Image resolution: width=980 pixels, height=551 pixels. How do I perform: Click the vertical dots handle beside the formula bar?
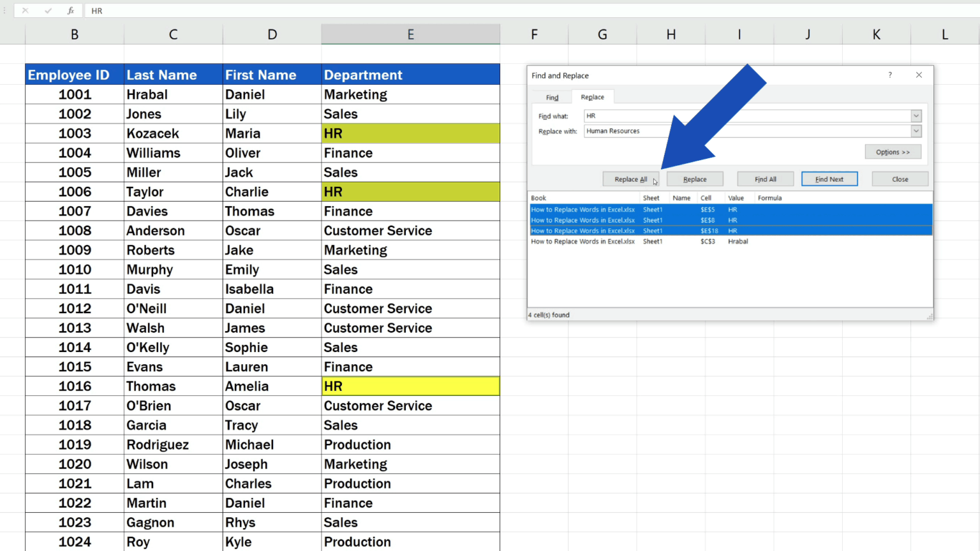tap(4, 10)
